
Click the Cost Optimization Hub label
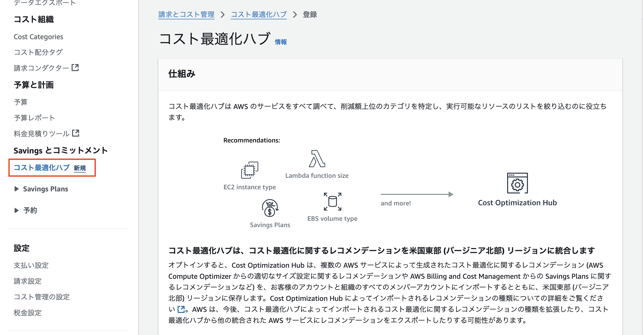(x=517, y=203)
